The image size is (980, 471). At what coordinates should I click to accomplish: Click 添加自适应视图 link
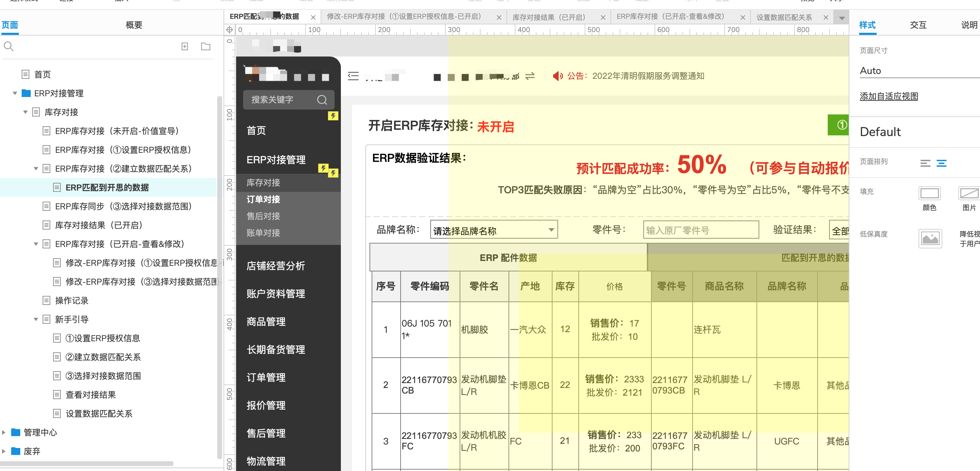(889, 96)
